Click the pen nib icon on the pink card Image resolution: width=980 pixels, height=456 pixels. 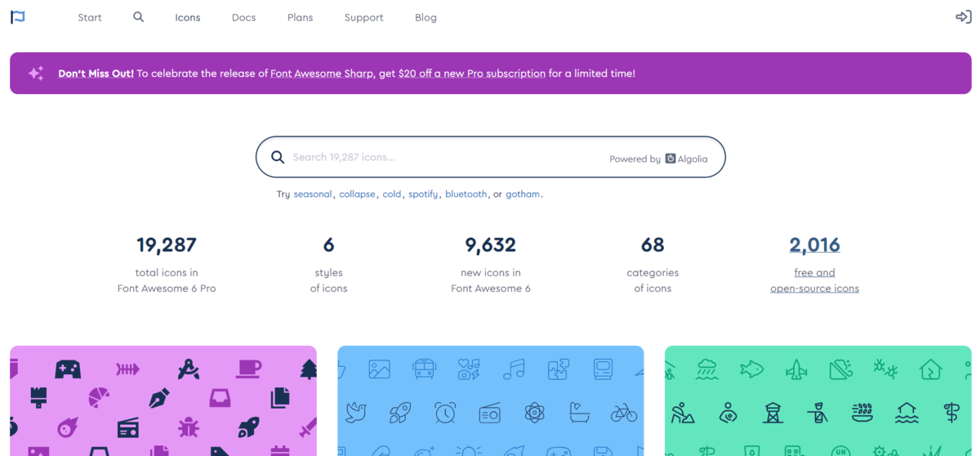159,398
